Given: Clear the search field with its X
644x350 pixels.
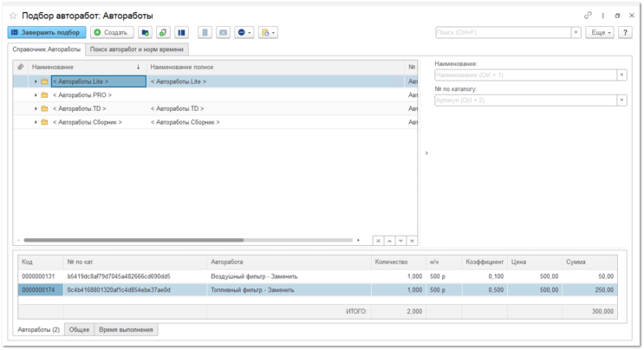Looking at the screenshot, I should (576, 32).
